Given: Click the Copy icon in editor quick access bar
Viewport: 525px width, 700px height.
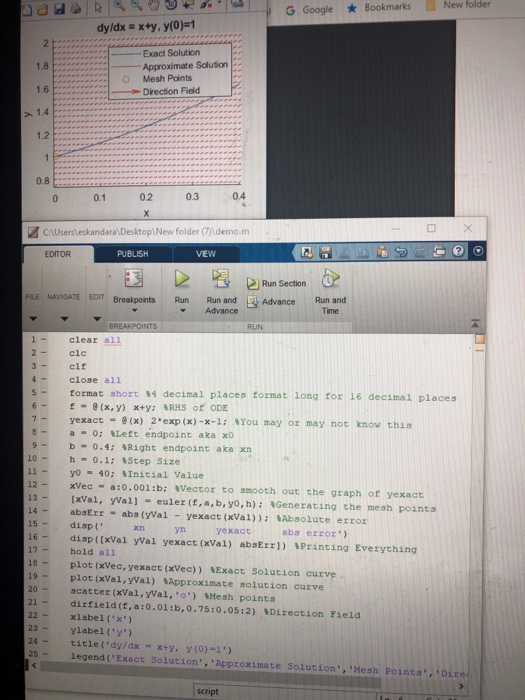Looking at the screenshot, I should [363, 252].
